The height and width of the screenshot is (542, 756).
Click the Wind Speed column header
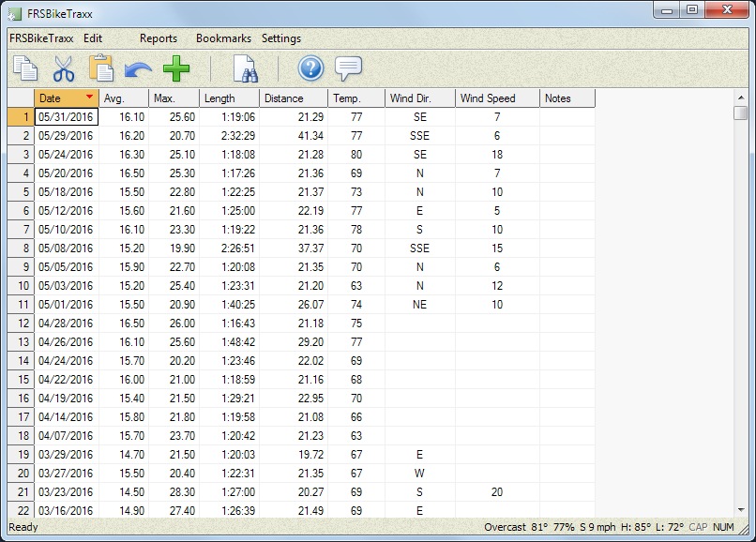click(x=497, y=98)
